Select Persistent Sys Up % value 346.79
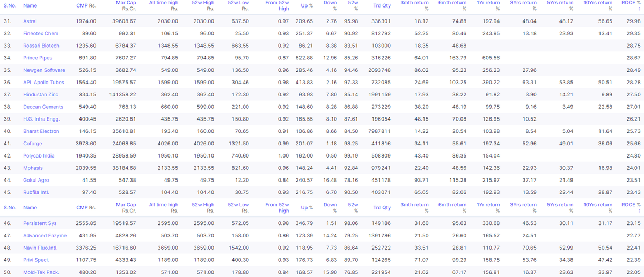 [304, 223]
